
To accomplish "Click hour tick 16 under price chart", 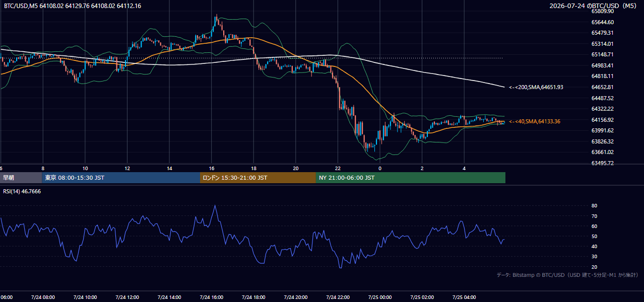I will tap(211, 168).
